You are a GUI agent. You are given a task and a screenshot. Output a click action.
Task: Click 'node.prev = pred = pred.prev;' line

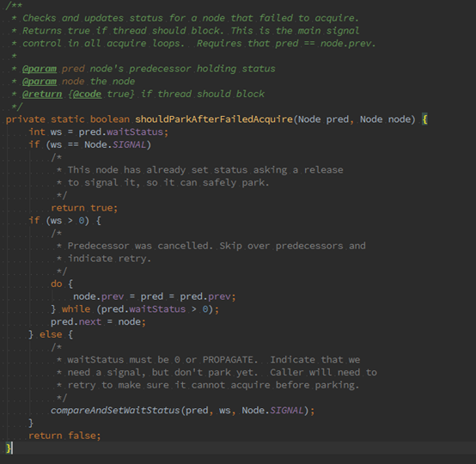tap(155, 296)
